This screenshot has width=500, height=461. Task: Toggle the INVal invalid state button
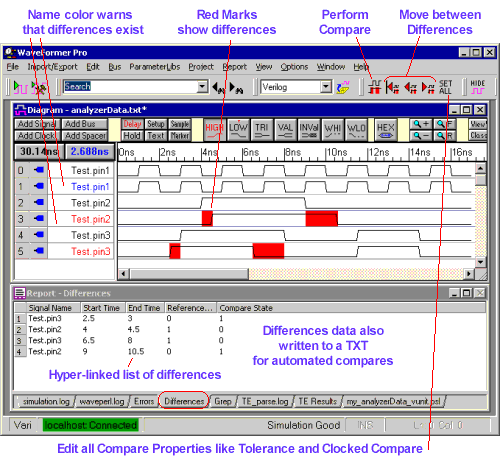[309, 130]
